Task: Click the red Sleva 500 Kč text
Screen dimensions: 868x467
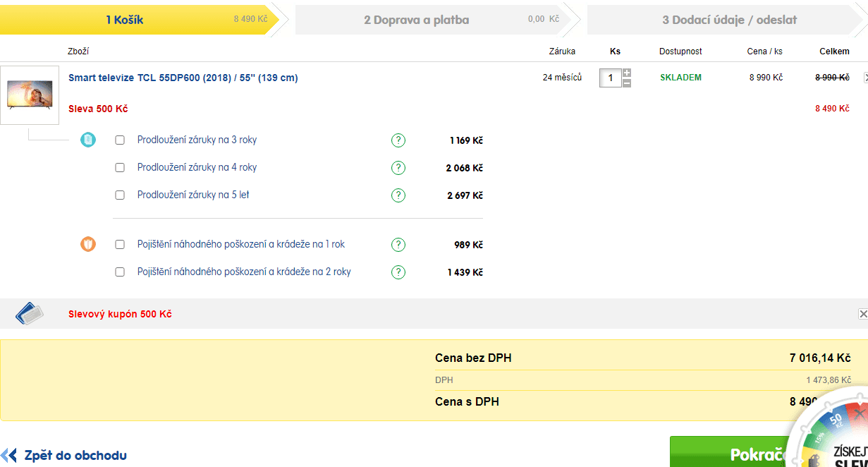Action: click(98, 109)
